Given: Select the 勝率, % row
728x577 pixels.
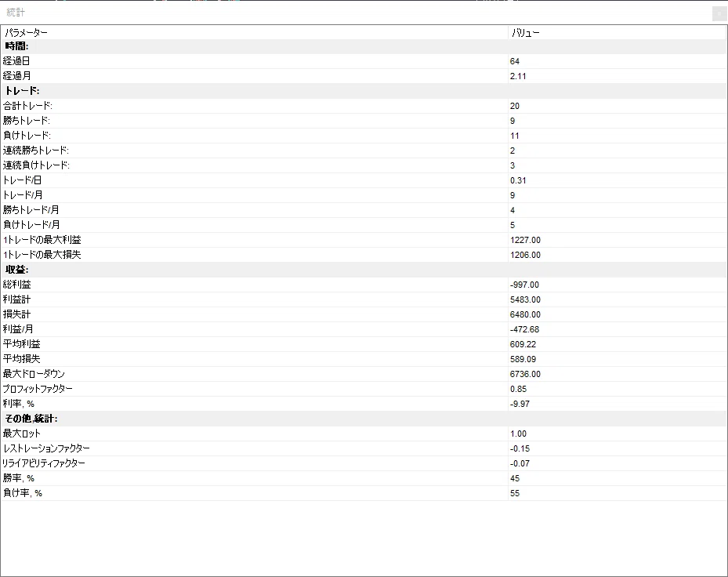Looking at the screenshot, I should 364,478.
